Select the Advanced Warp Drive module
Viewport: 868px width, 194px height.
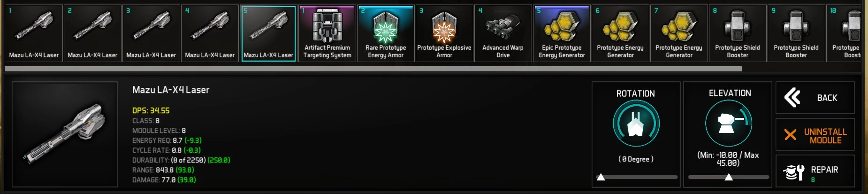click(x=503, y=33)
